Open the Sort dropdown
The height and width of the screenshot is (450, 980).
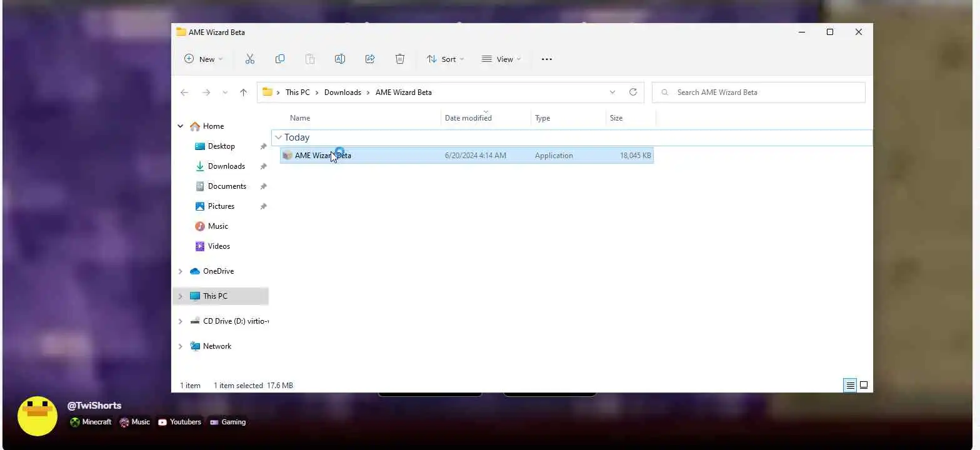445,59
